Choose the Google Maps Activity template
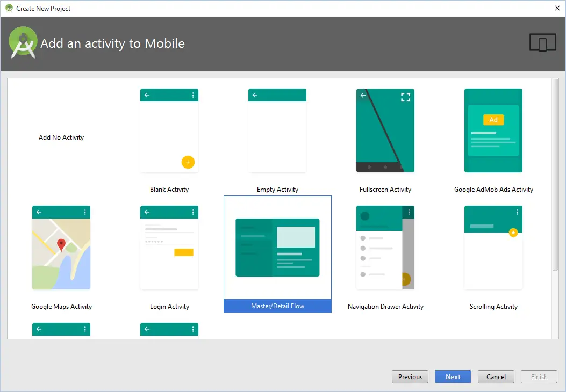 61,248
